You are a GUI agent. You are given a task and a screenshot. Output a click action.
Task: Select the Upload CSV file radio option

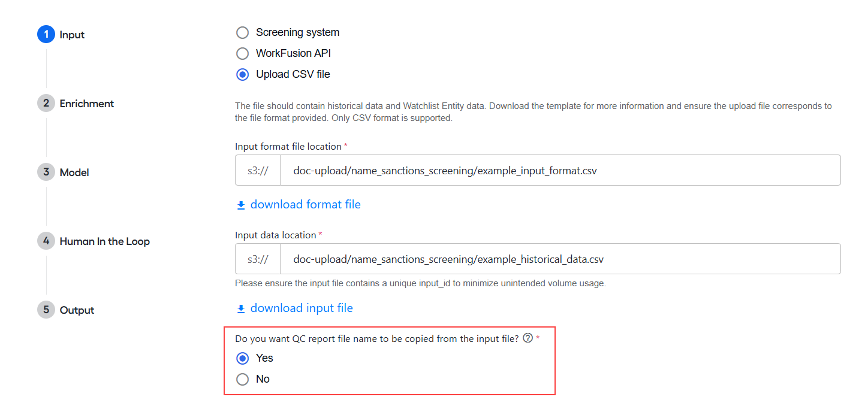tap(242, 74)
